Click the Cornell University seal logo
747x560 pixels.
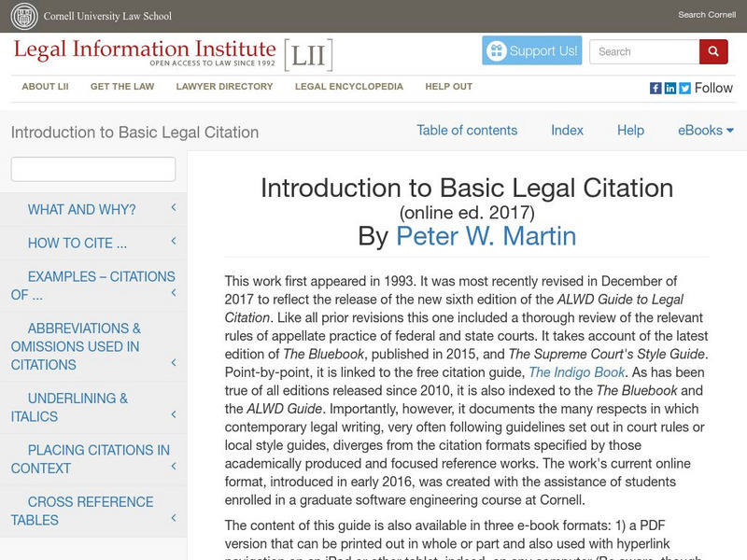pyautogui.click(x=24, y=16)
